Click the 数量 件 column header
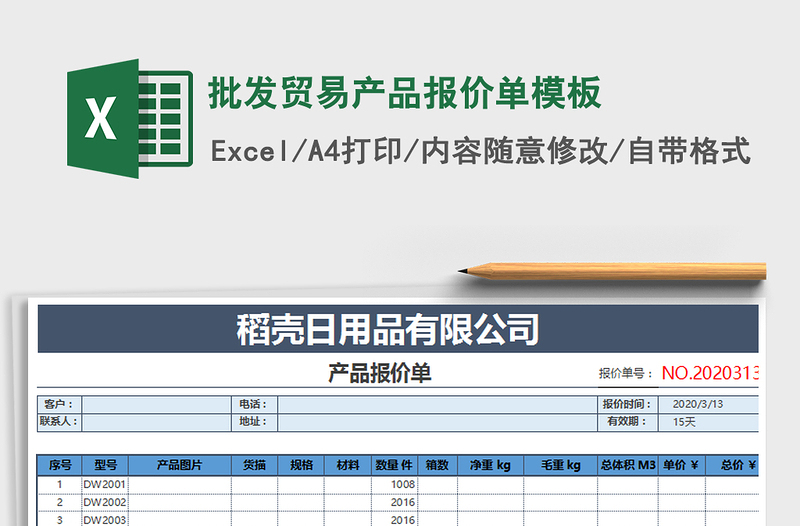Screen dimensions: 800x526 [394, 465]
